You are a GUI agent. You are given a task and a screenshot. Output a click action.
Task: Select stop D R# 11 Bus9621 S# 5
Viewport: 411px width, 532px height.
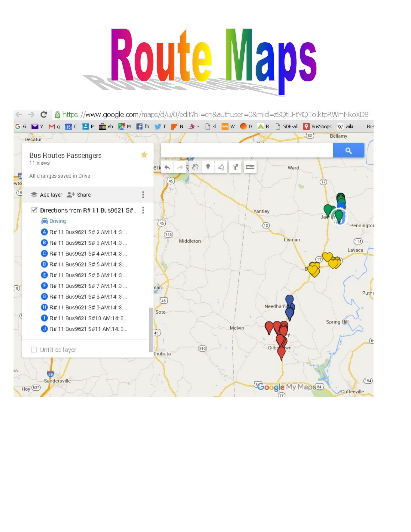click(84, 264)
